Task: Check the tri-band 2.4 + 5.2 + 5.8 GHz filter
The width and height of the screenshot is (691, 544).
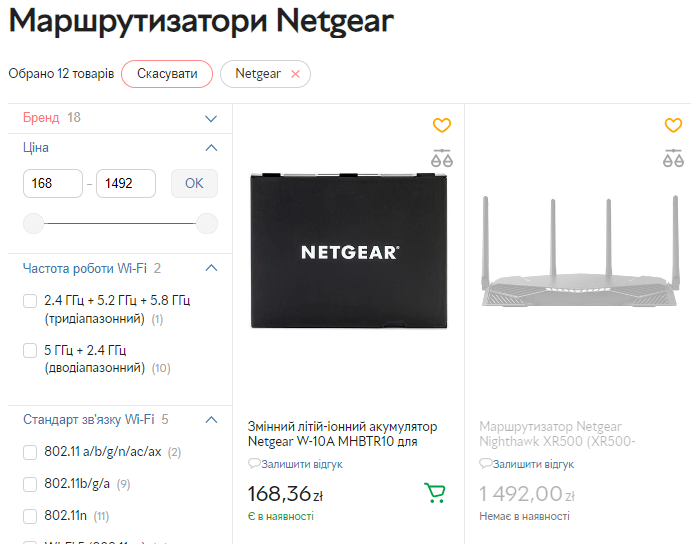Action: pos(30,301)
